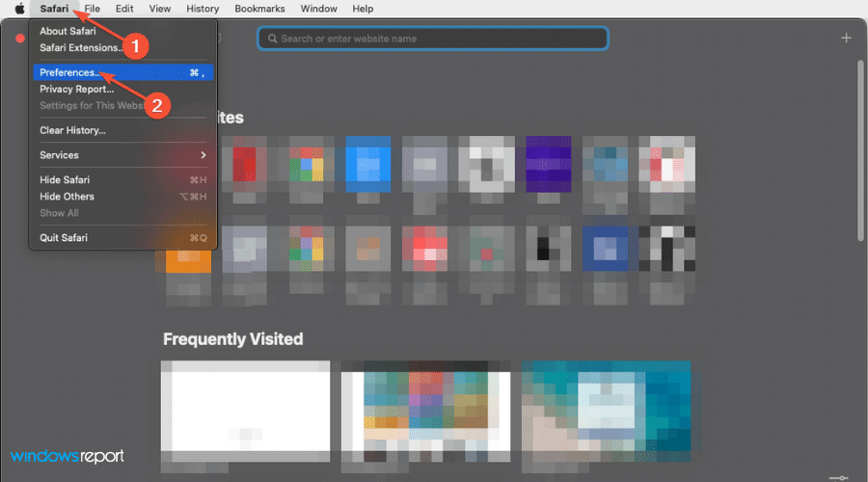Open the File menu

92,9
